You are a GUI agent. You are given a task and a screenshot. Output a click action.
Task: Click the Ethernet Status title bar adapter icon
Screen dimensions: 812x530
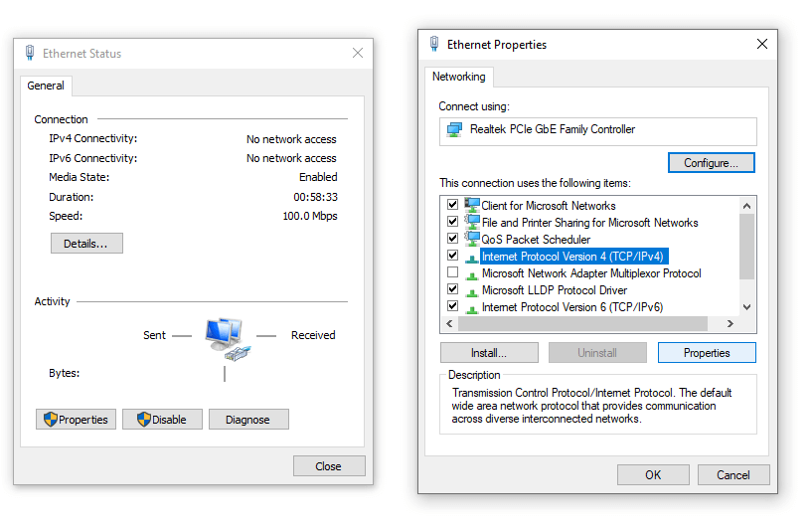coord(30,53)
